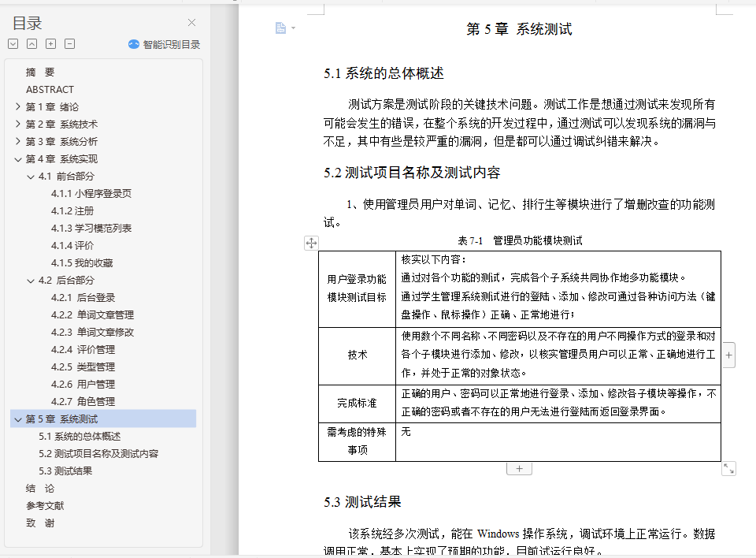
Task: Expand 第 2 章 系统技术 in the outline
Action: (18, 124)
